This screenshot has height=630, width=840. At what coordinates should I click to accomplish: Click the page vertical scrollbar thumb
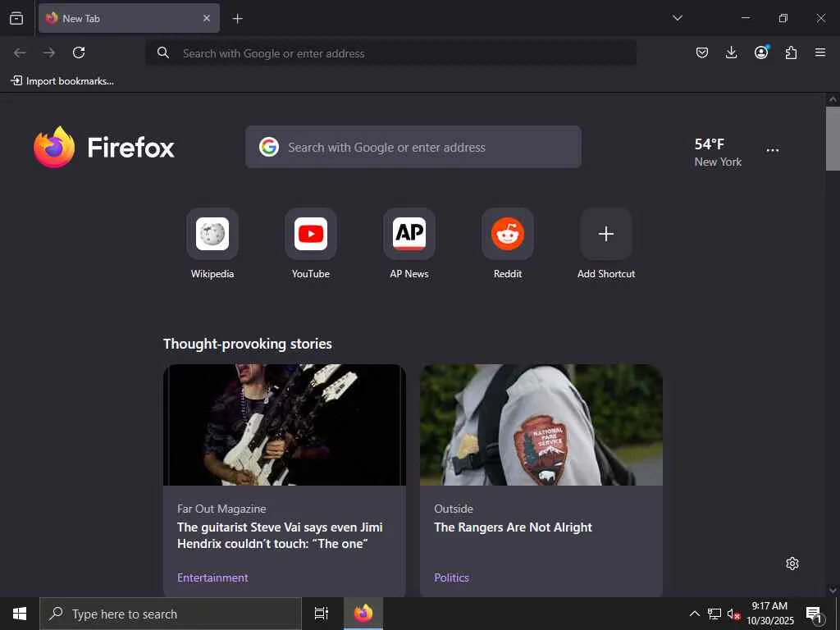pyautogui.click(x=833, y=138)
